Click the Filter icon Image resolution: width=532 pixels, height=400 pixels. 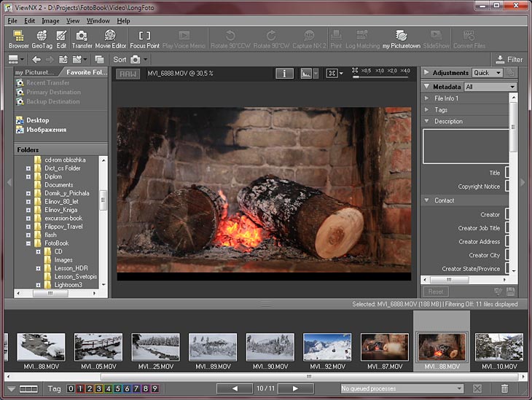[500, 59]
